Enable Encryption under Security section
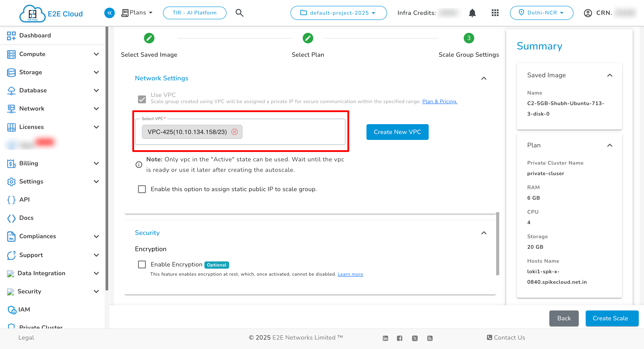The image size is (644, 349). click(142, 264)
